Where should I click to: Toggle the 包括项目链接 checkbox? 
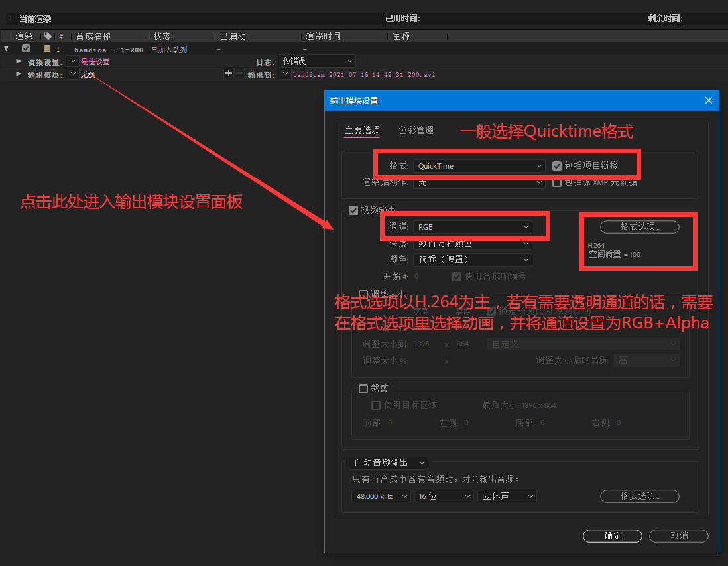point(557,166)
